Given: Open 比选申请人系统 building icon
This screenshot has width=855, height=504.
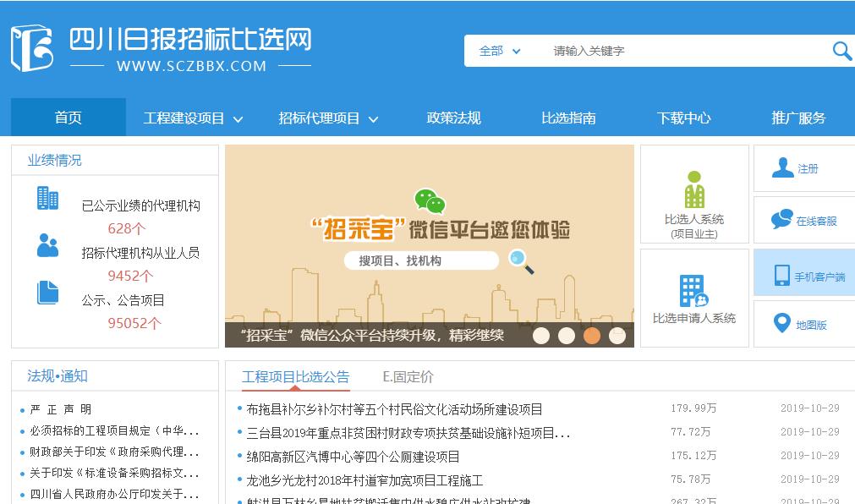Looking at the screenshot, I should pyautogui.click(x=693, y=291).
